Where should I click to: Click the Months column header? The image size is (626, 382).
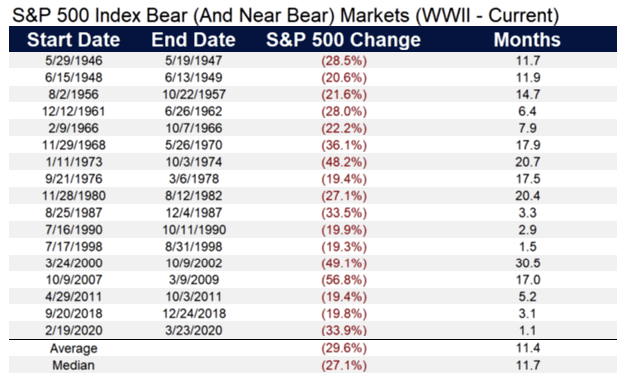click(527, 40)
